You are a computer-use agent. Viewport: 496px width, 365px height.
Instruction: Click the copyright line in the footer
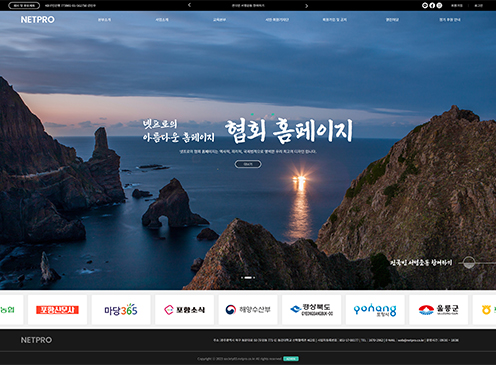[239, 359]
